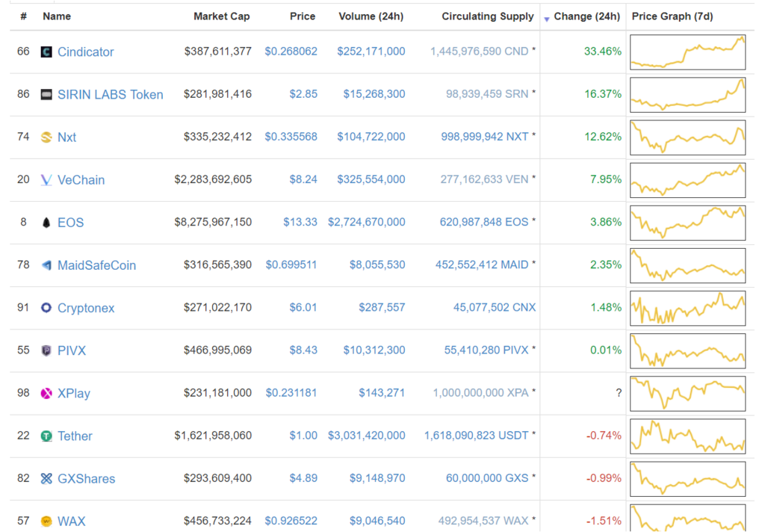
Task: Click Tether volume $3,031,420,000
Action: tap(366, 436)
